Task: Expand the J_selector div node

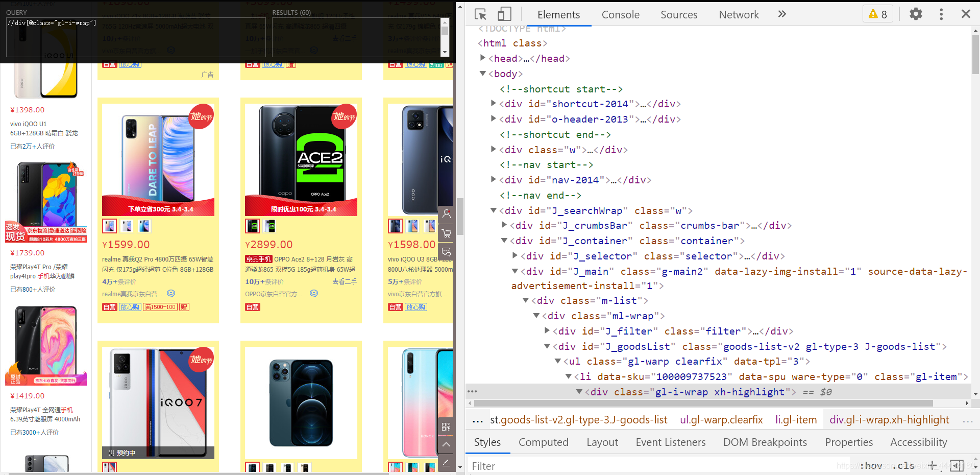Action: [515, 256]
